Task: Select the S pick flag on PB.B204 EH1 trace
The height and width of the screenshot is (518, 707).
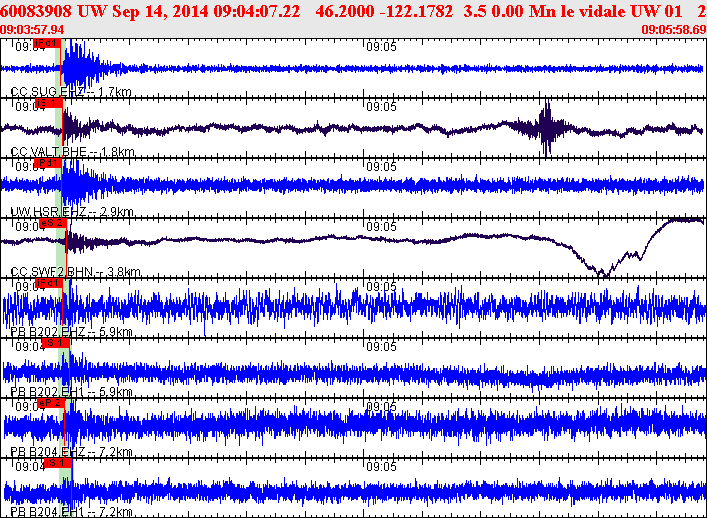Action: (56, 463)
